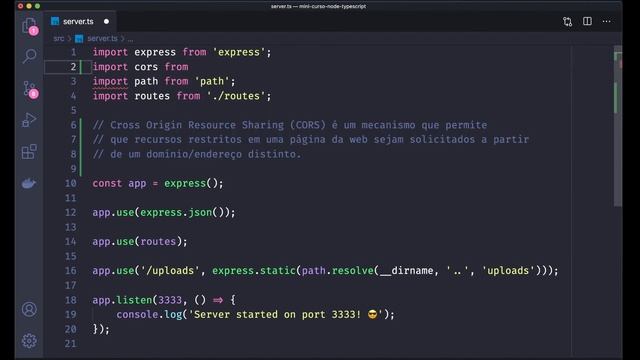Click './routes' string on line 4
Screen dimensions: 640x360
tap(236, 96)
